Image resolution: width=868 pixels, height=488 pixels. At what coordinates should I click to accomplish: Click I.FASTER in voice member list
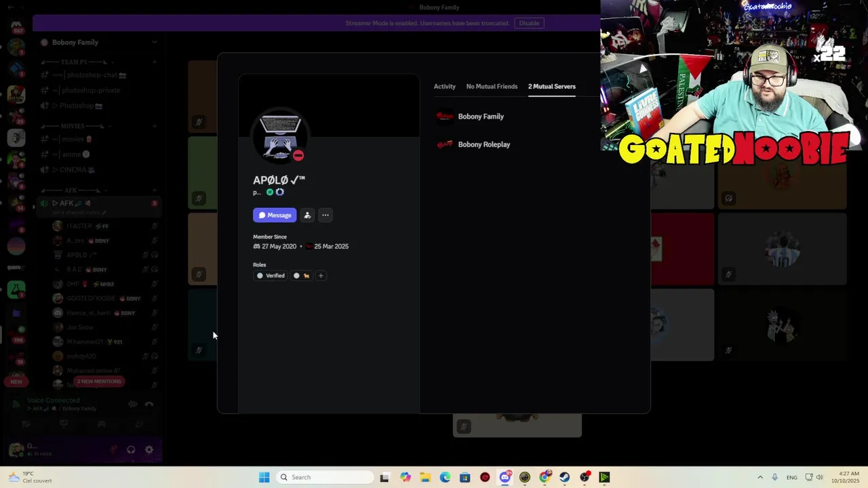(105, 226)
